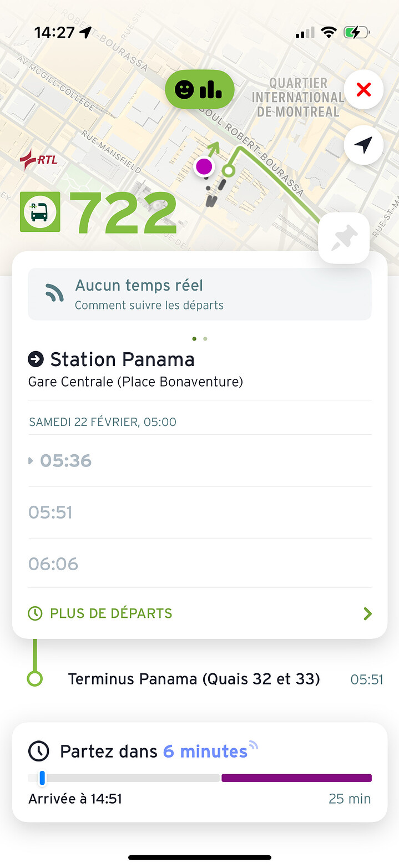The width and height of the screenshot is (399, 868).
Task: Open the 'Aucun temps réel' banner
Action: [200, 294]
